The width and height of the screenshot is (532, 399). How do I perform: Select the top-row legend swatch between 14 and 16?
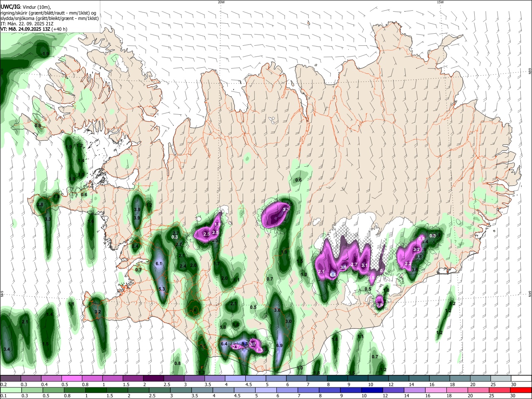pos(419,378)
